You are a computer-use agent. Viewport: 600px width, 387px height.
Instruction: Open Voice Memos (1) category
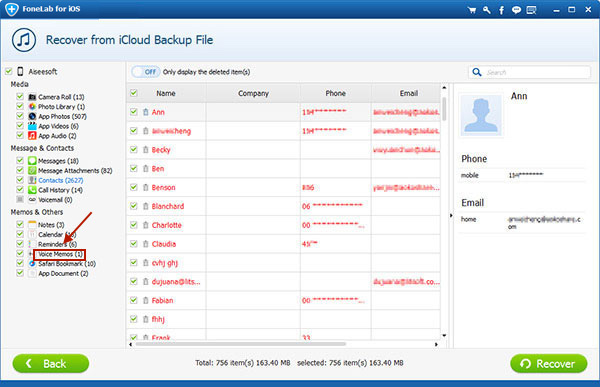[60, 254]
